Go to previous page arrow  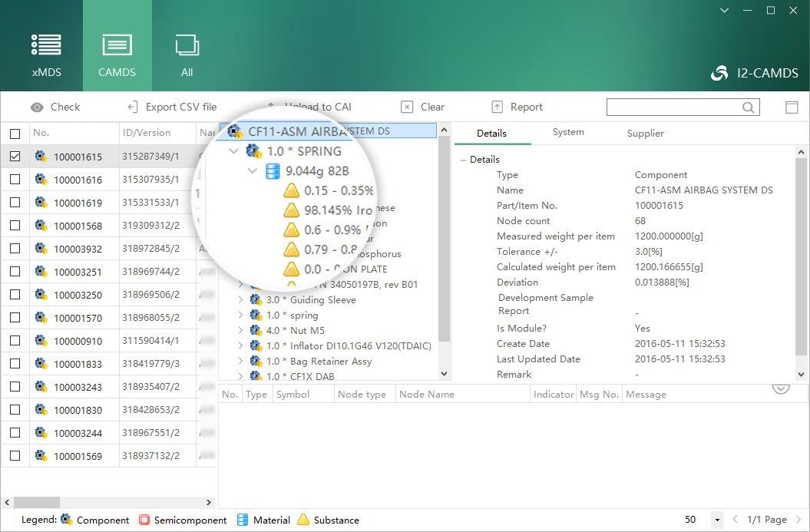pos(735,519)
